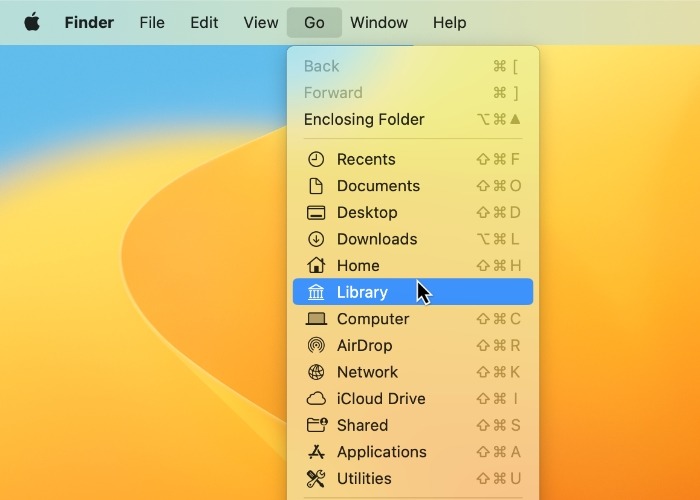Screen dimensions: 700x500
Task: Go to Downloads folder
Action: point(413,239)
